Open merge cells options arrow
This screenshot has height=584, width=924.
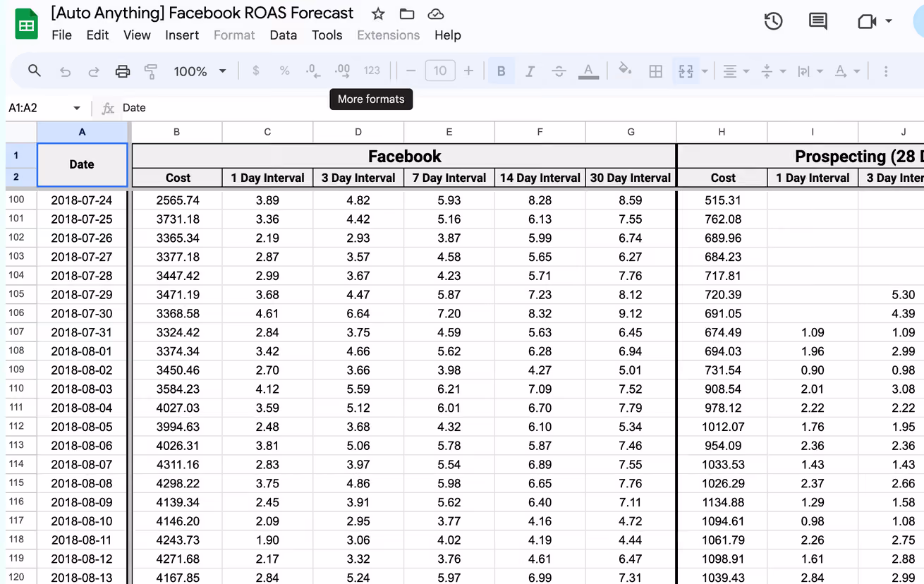click(705, 71)
